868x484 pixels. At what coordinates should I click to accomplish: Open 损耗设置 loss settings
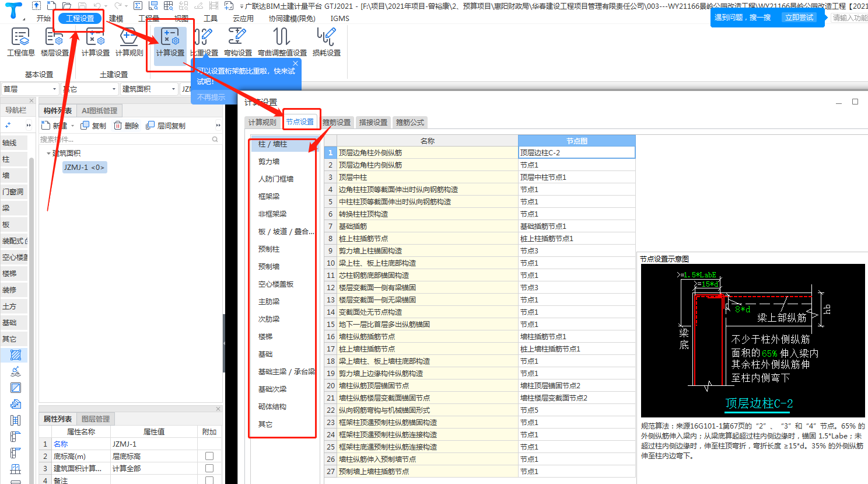pyautogui.click(x=326, y=41)
